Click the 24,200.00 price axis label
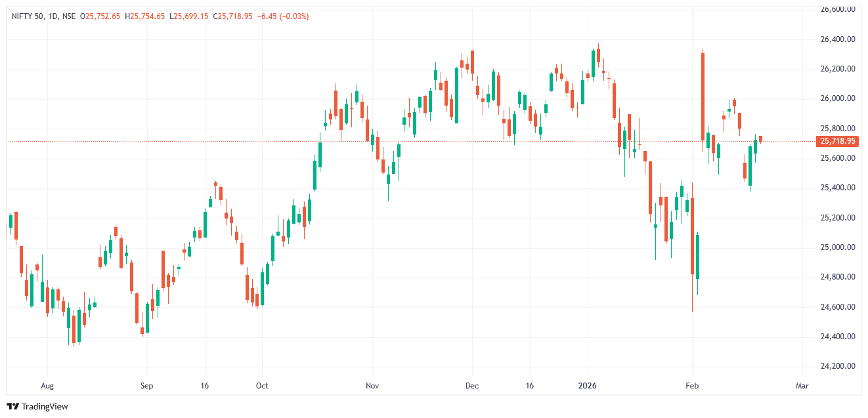Screen dimensions: 868x418 pyautogui.click(x=838, y=366)
